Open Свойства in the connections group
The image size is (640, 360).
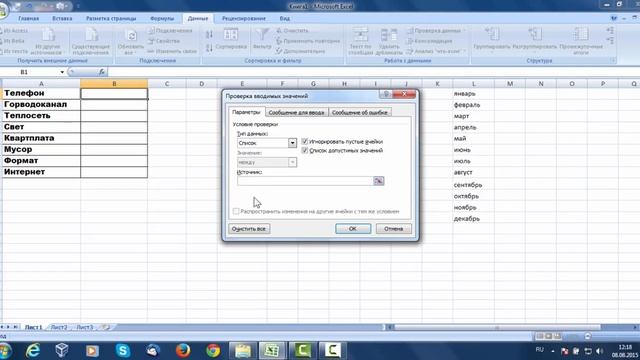[164, 41]
